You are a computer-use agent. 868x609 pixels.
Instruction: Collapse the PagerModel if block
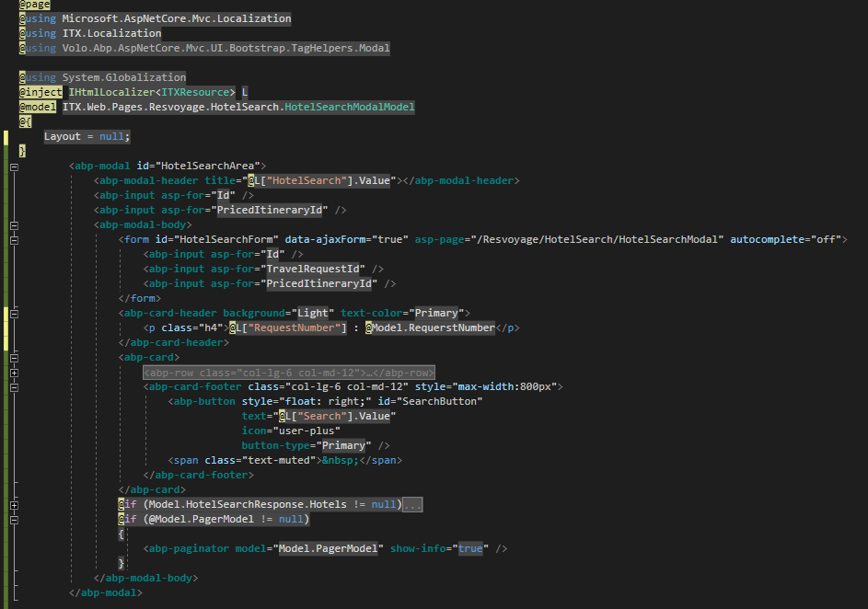click(14, 520)
